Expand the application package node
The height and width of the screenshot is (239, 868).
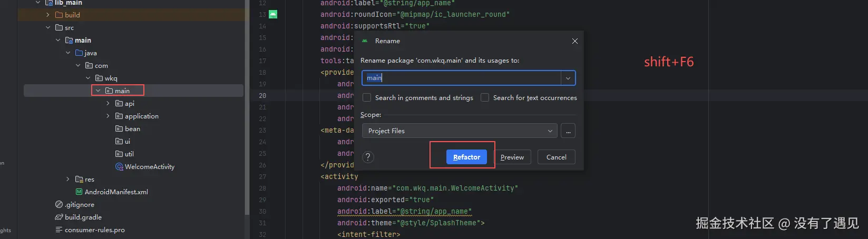click(x=108, y=116)
